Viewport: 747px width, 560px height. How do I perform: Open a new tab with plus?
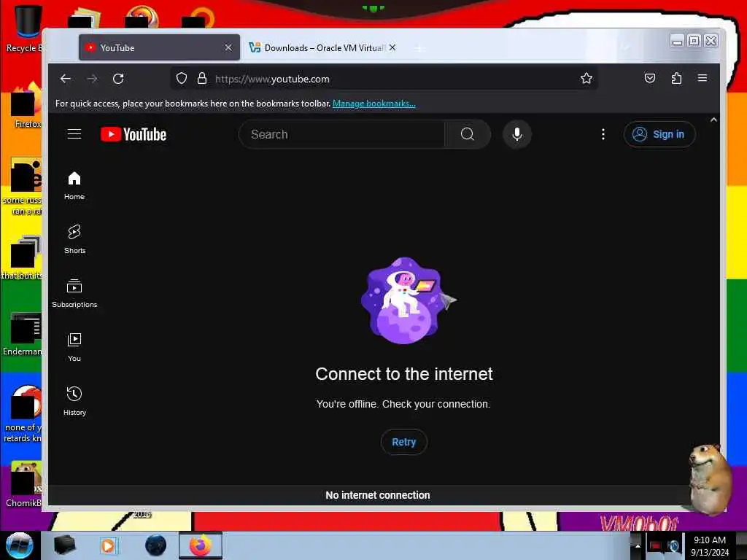click(x=419, y=48)
